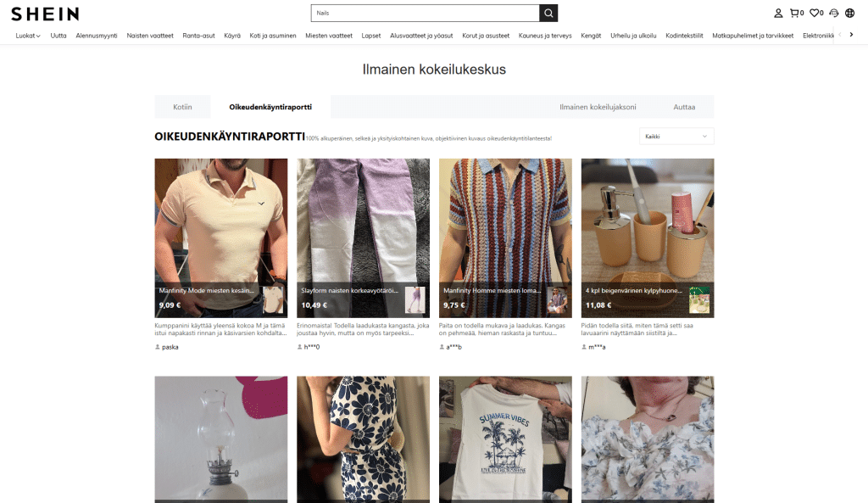Viewport: 868px width, 503px height.
Task: Click the small product thumbnail on beige bathroom set card
Action: 699,299
